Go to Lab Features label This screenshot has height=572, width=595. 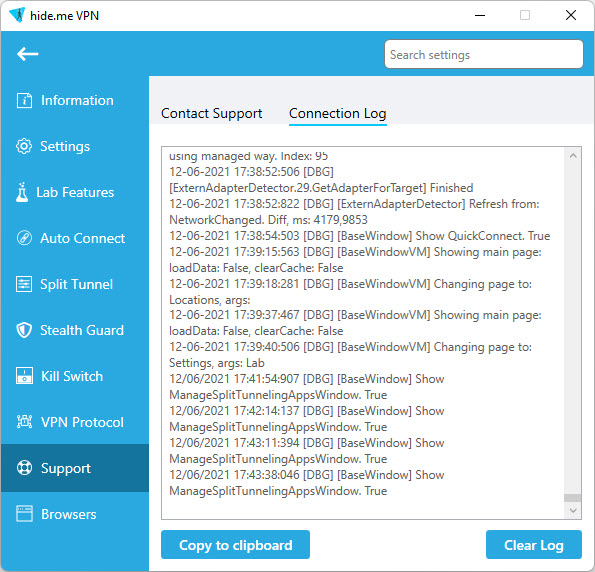coord(75,192)
